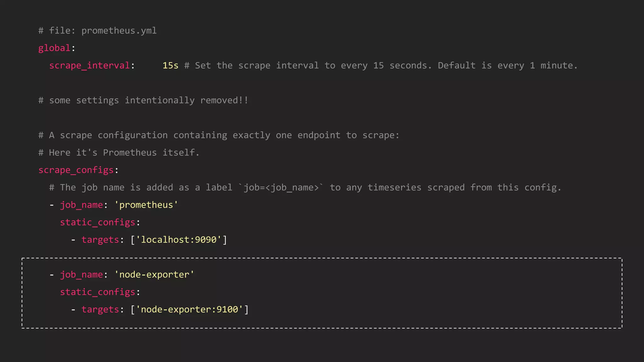The height and width of the screenshot is (362, 644).
Task: Click the second 'static_configs' key in dashed box
Action: point(97,292)
